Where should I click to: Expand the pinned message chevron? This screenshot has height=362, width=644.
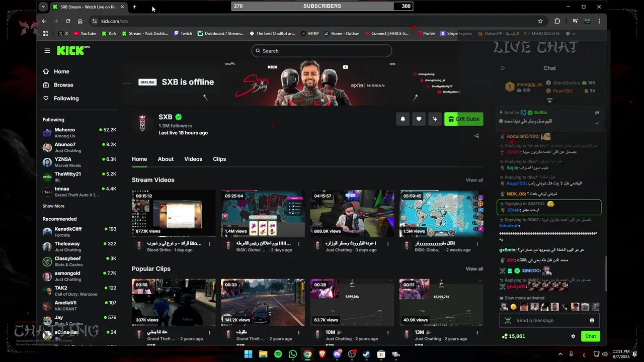click(x=597, y=123)
